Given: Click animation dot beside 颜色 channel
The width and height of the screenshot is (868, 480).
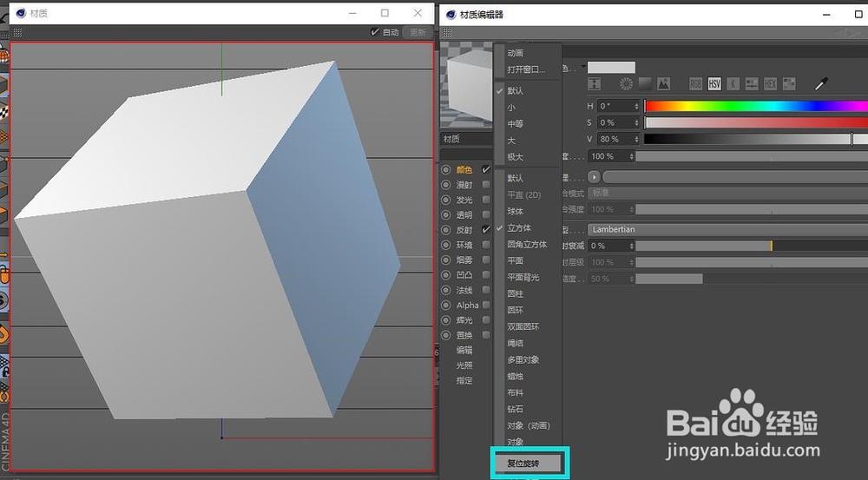Looking at the screenshot, I should coord(446,170).
